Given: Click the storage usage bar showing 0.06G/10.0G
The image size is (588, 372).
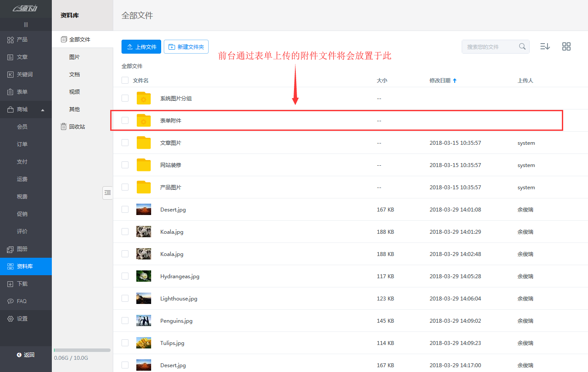Looking at the screenshot, I should coord(82,349).
